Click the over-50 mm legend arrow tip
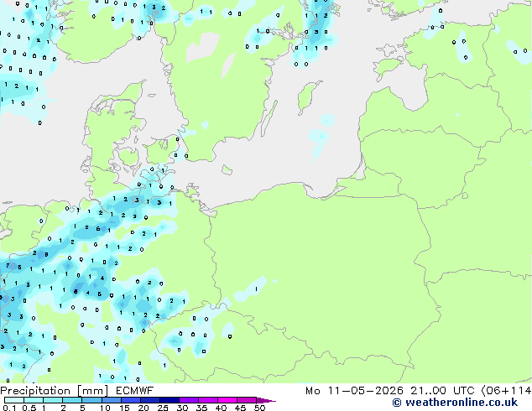Screen dimensions: 532x411 [x=266, y=400]
